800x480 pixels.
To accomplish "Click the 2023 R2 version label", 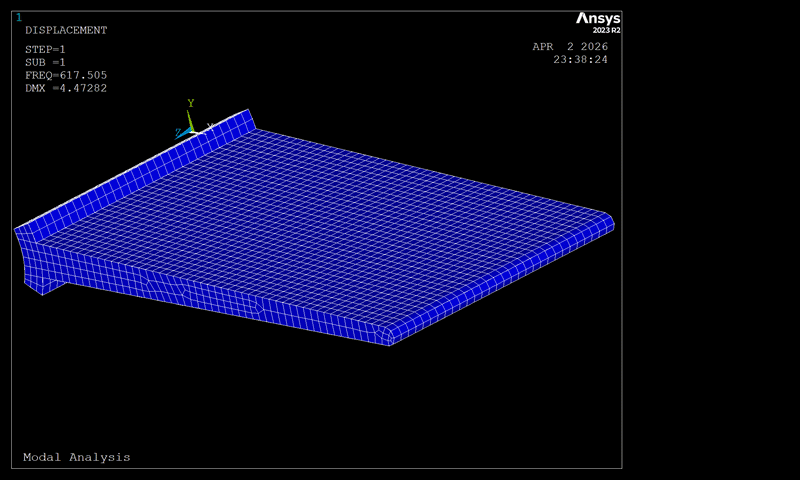I will [606, 31].
